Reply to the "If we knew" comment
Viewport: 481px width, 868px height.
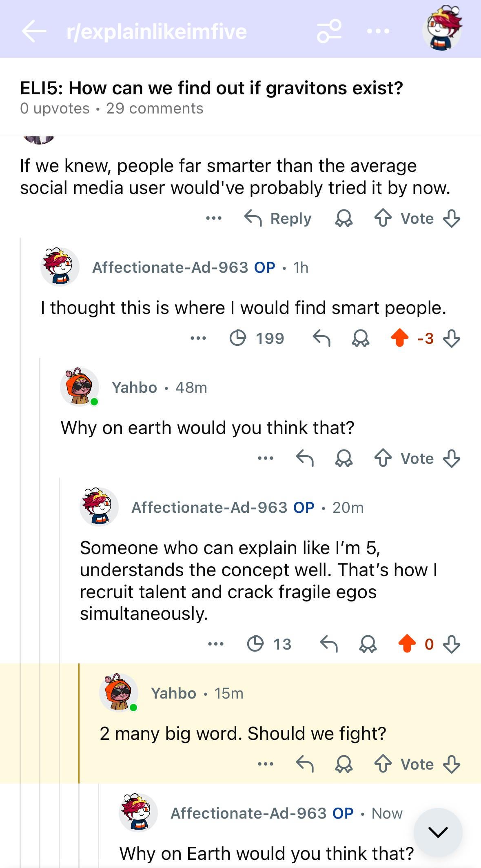pos(278,218)
